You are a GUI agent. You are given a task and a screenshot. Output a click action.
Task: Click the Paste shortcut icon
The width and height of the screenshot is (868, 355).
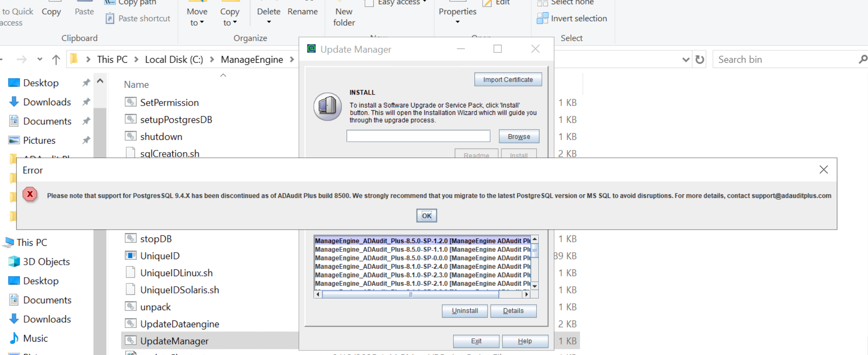coord(110,18)
